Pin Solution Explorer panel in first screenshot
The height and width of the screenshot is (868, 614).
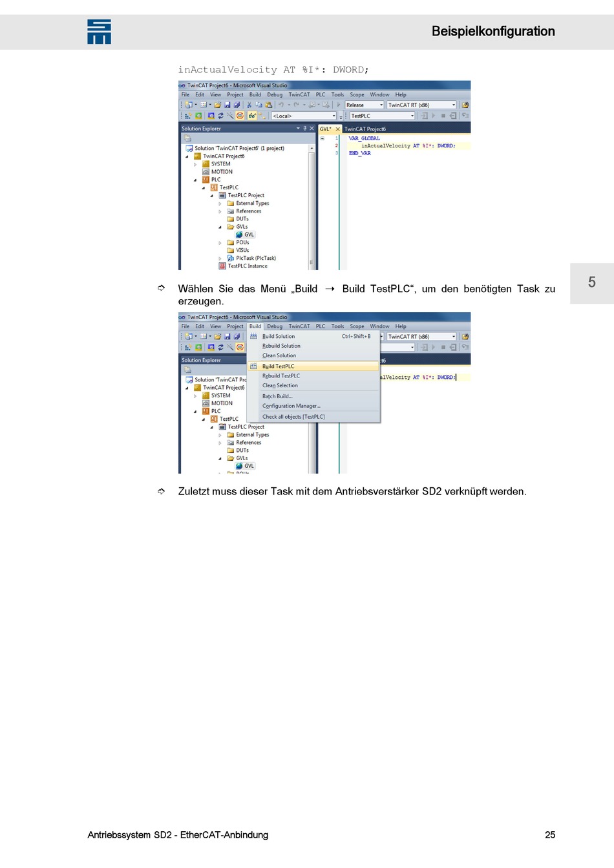305,129
